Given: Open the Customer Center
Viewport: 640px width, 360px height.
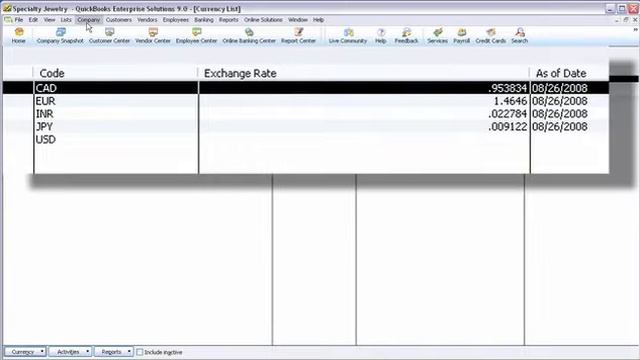Looking at the screenshot, I should (x=109, y=36).
